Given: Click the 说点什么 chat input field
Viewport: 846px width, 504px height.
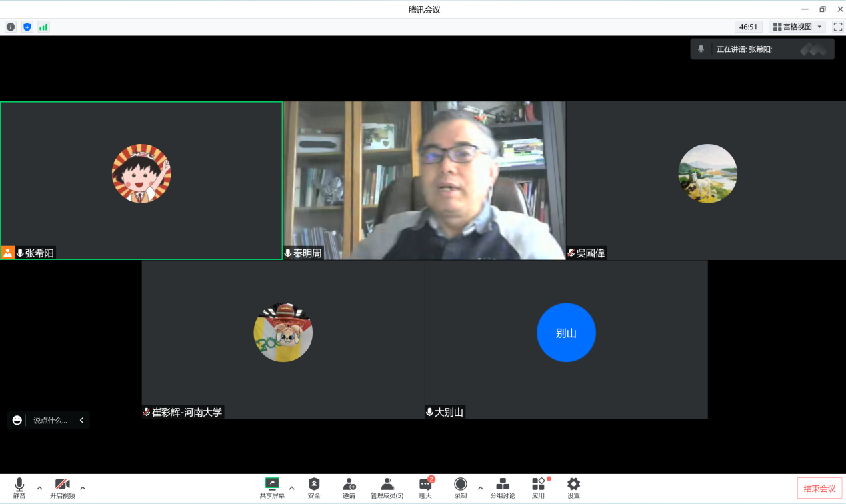Looking at the screenshot, I should pyautogui.click(x=51, y=421).
